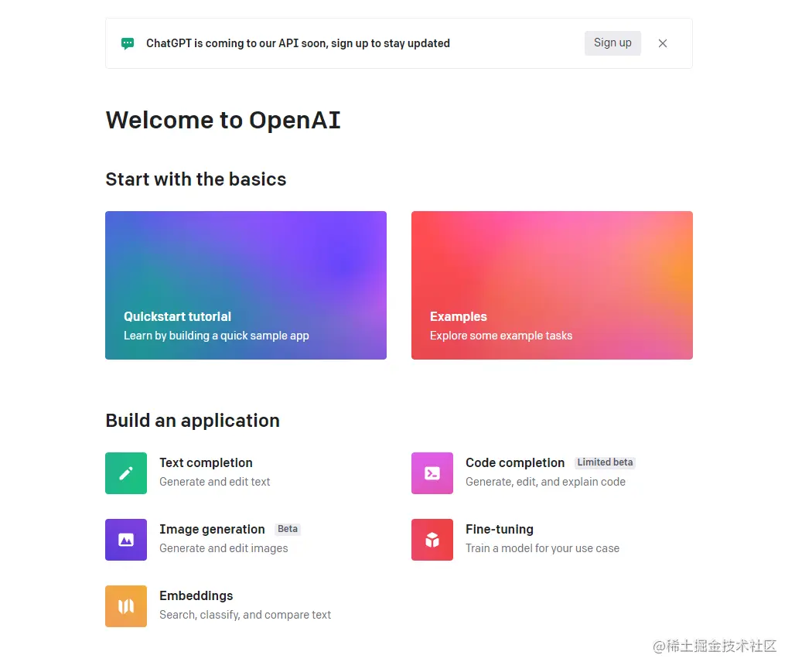Screen dimensions: 795x672
Task: Open the Image generation link
Action: coord(212,529)
